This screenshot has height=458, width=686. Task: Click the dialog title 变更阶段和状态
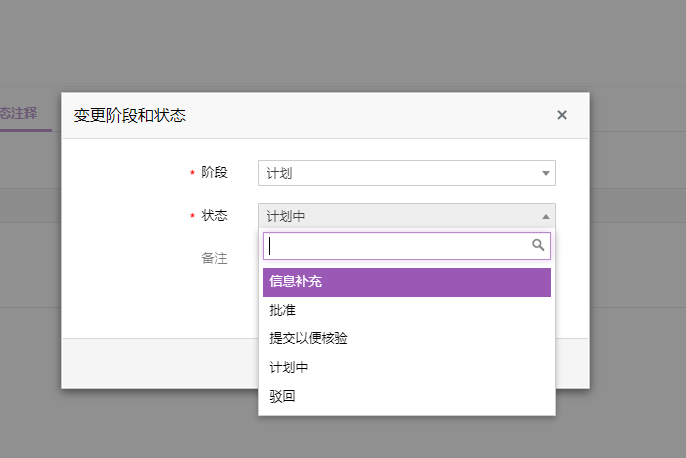click(x=130, y=116)
